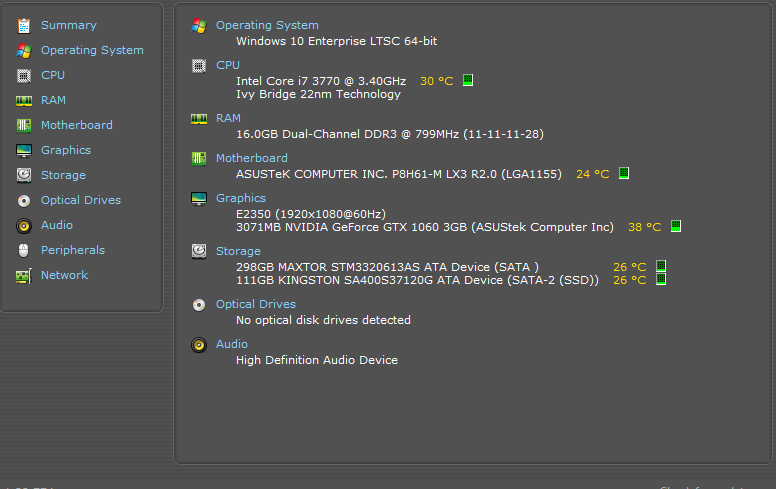
Task: Select the CPU chip sidebar icon
Action: (23, 75)
